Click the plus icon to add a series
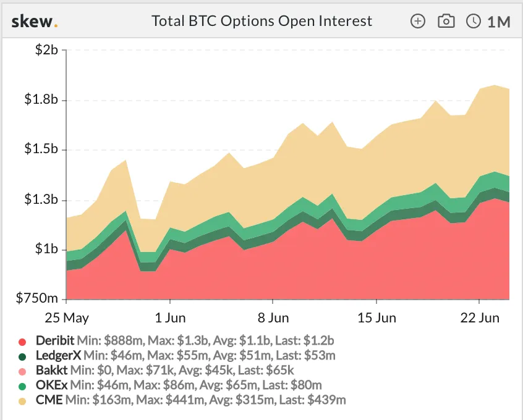523x420 pixels. click(418, 20)
